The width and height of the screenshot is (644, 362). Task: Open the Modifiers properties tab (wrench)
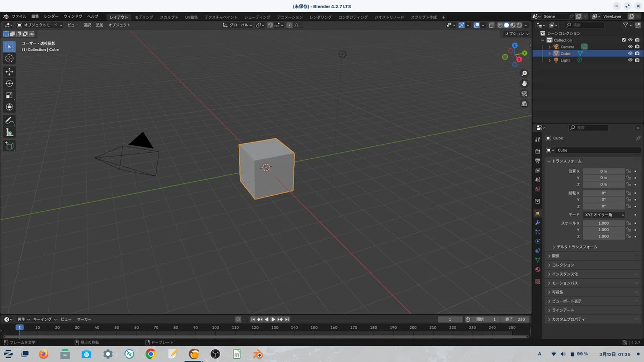[538, 223]
